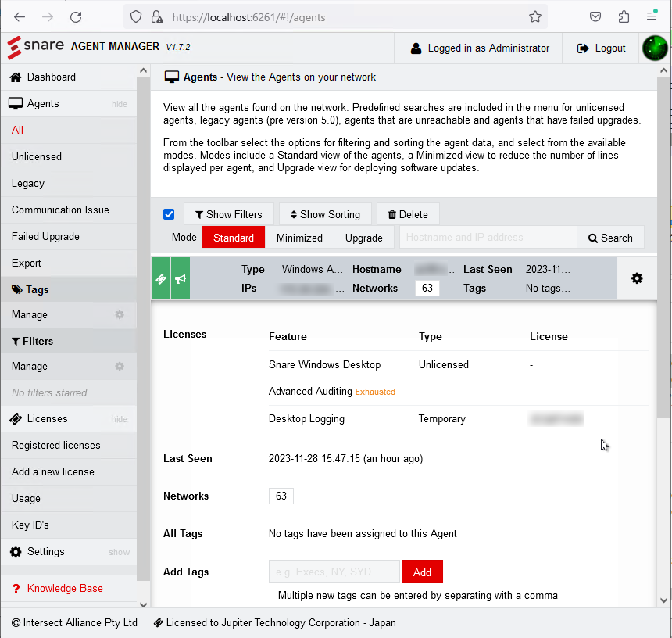The width and height of the screenshot is (672, 638).
Task: Click the gear icon beside Filters Manage
Action: [x=120, y=366]
